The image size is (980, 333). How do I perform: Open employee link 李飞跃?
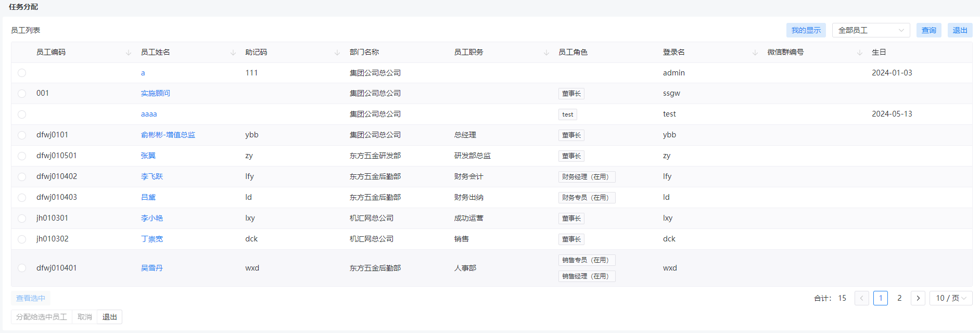click(x=152, y=176)
